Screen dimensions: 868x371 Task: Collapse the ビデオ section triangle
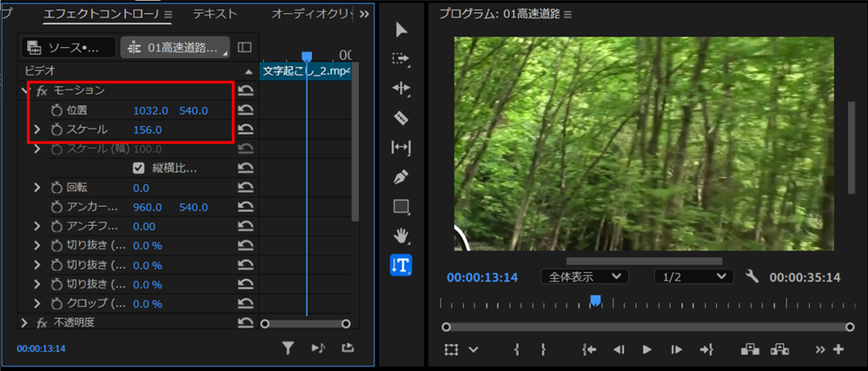[x=248, y=71]
